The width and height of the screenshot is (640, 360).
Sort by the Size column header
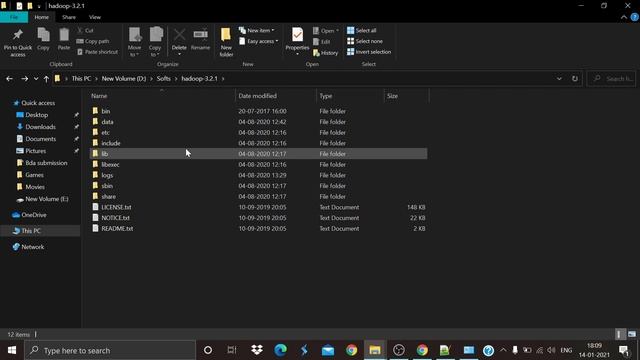tap(392, 96)
